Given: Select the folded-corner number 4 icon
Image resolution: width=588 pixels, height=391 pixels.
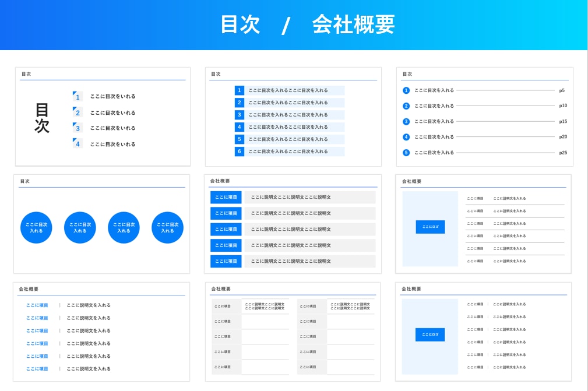Looking at the screenshot, I should [x=78, y=143].
